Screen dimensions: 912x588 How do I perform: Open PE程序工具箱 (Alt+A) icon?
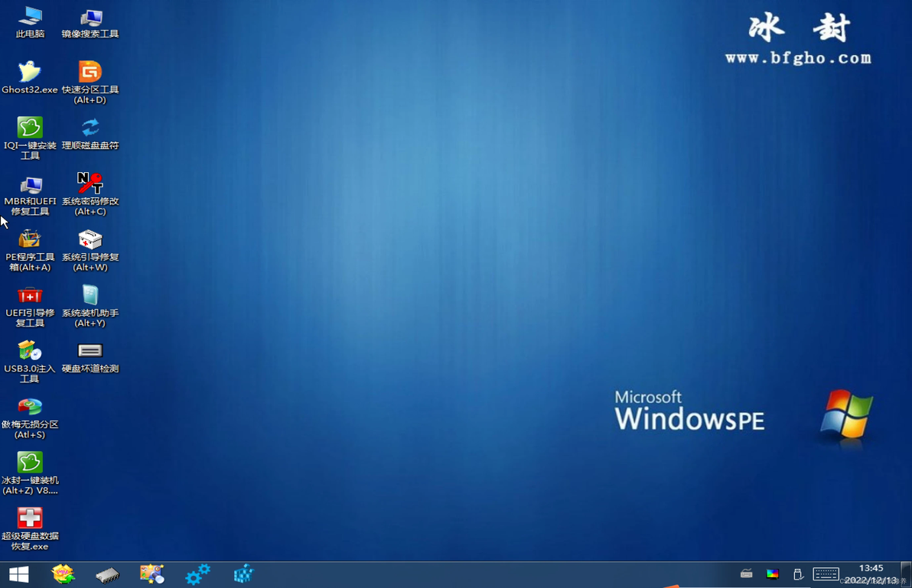tap(30, 250)
